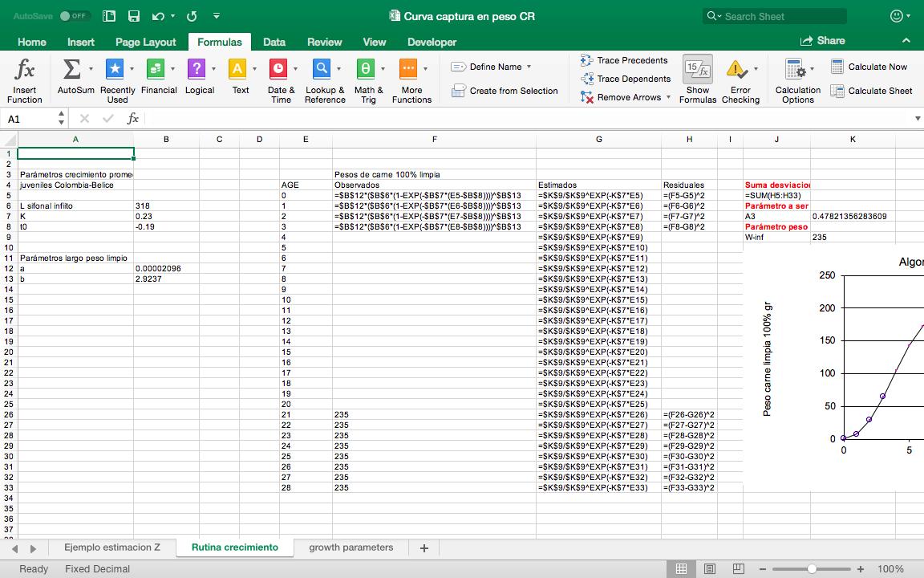The height and width of the screenshot is (578, 924).
Task: Open Math & Trig functions icon
Action: [366, 69]
